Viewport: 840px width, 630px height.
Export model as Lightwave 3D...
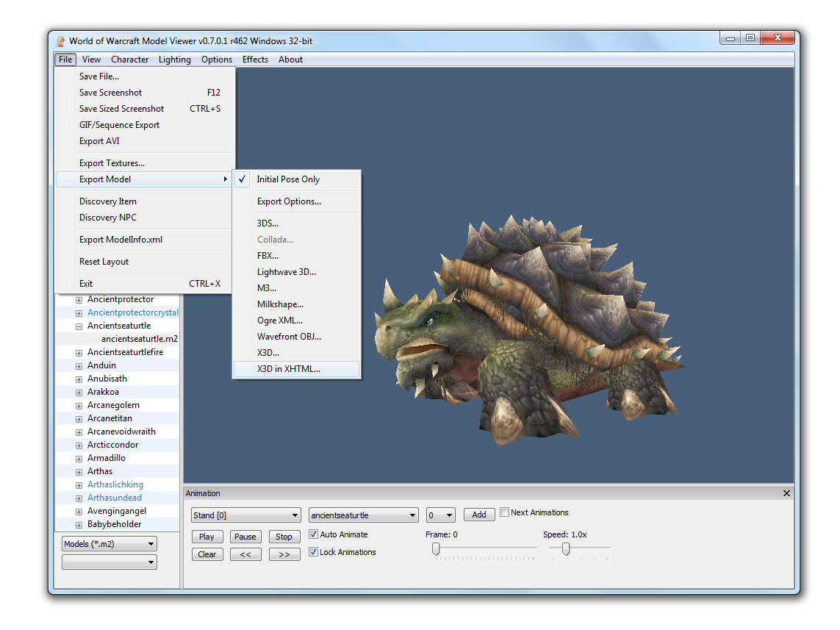click(297, 272)
